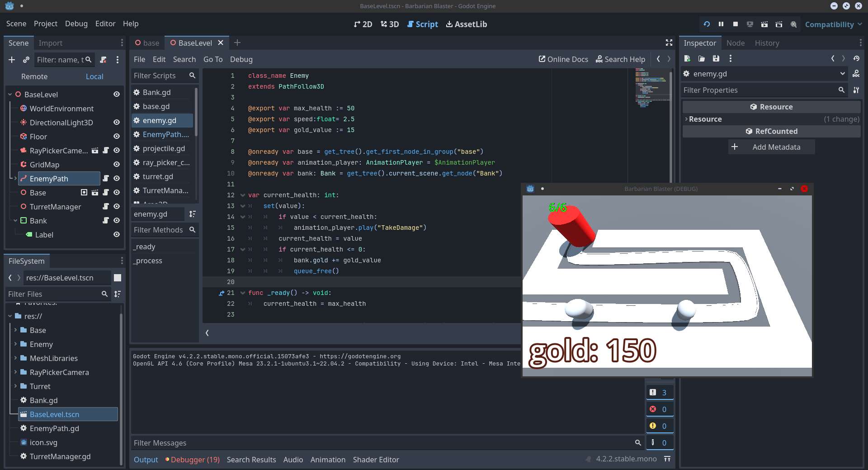
Task: Instantiate a child scene with link icon
Action: point(26,60)
